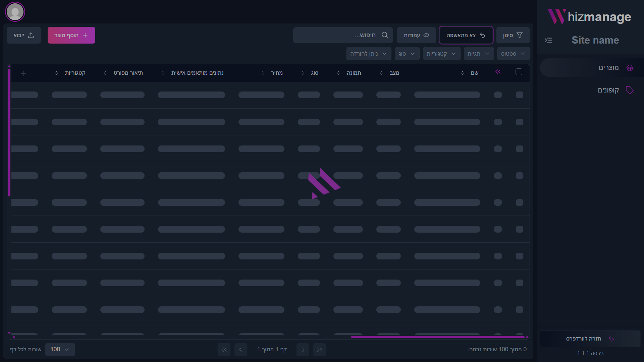Toggle the select-all header checkbox
This screenshot has width=644, height=362.
pyautogui.click(x=519, y=72)
